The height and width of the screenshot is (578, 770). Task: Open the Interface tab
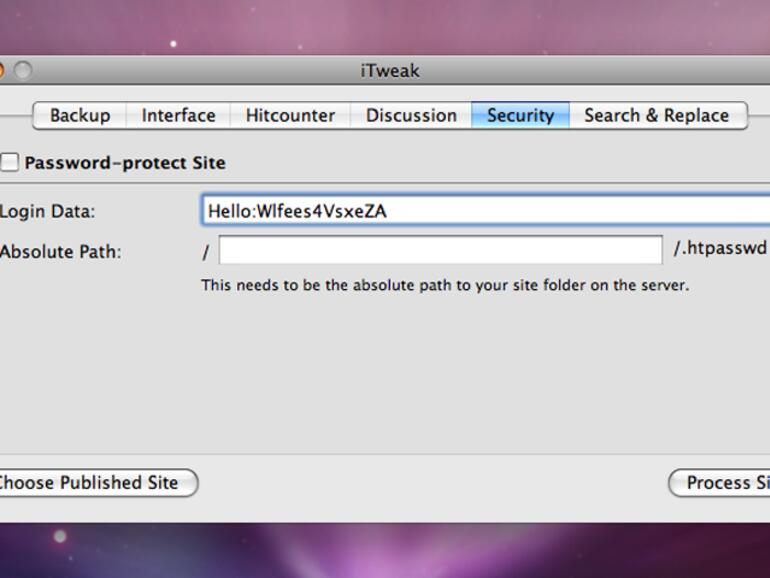pos(178,116)
